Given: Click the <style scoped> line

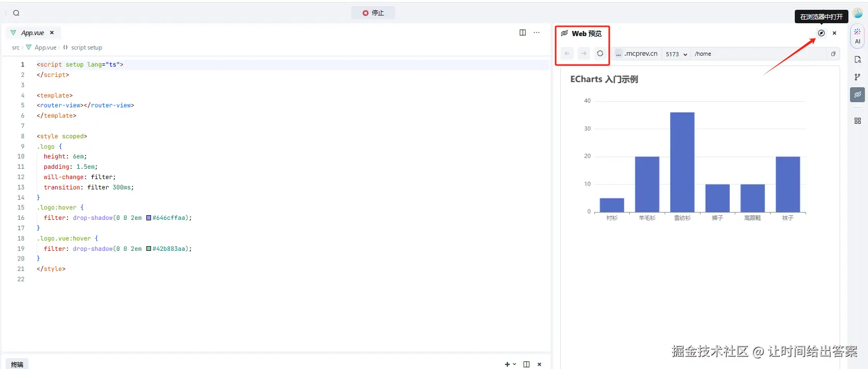Looking at the screenshot, I should [62, 136].
